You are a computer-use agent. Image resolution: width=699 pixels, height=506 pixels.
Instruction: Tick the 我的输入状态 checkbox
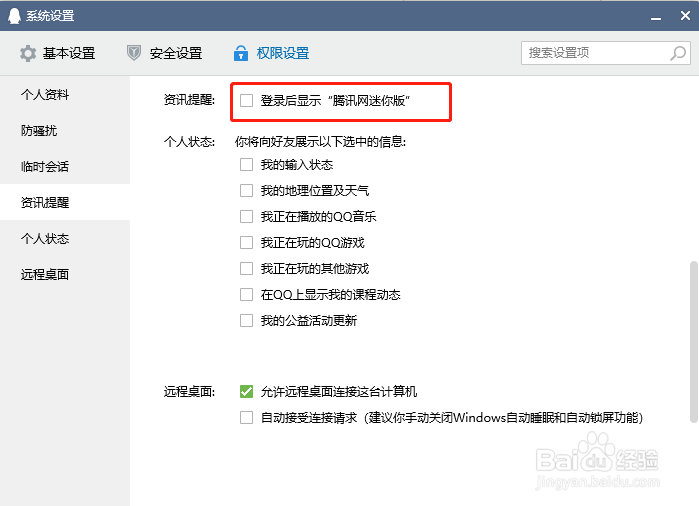247,165
